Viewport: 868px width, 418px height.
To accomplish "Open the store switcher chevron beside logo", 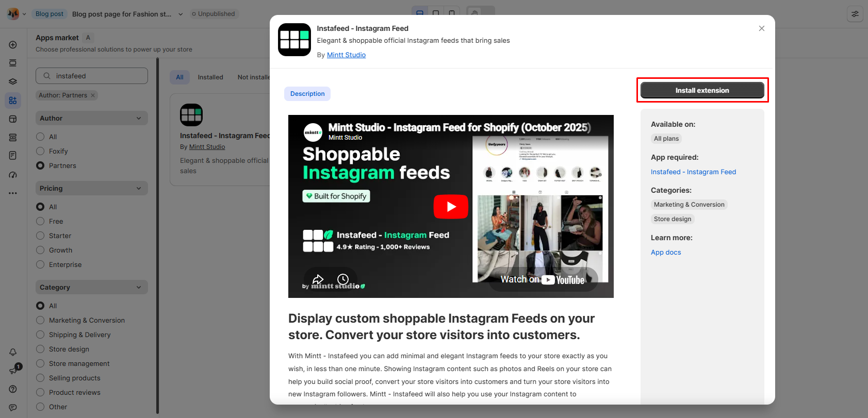I will 24,14.
